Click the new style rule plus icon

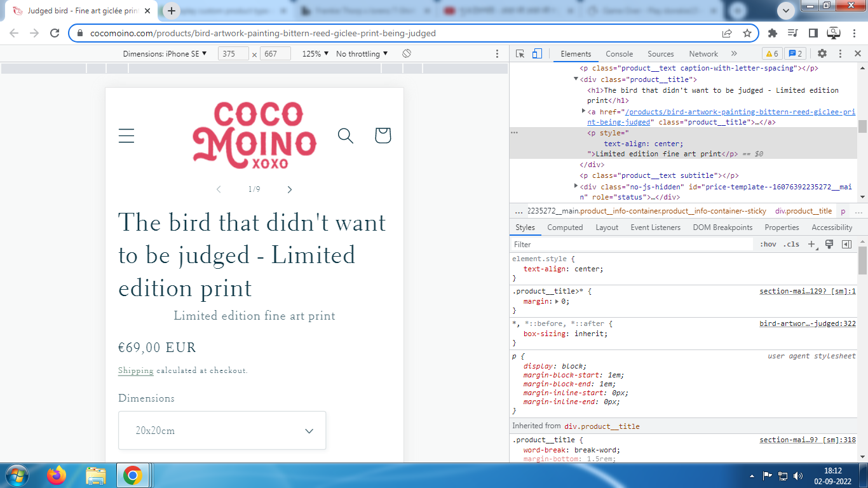811,245
